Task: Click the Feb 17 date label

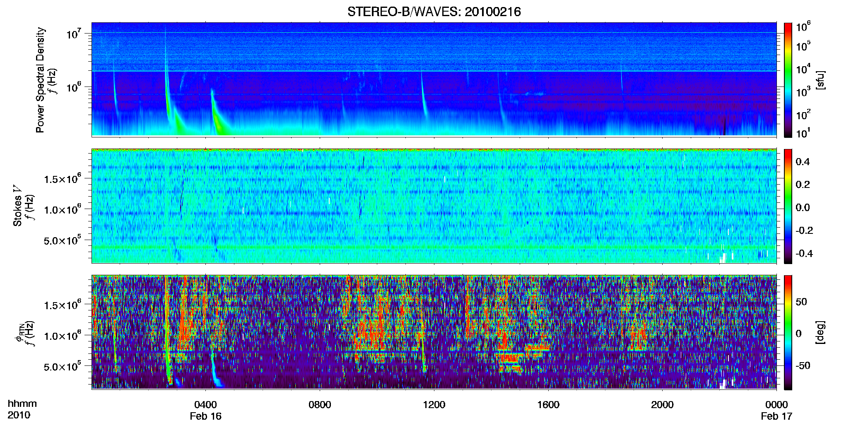Action: 776,416
